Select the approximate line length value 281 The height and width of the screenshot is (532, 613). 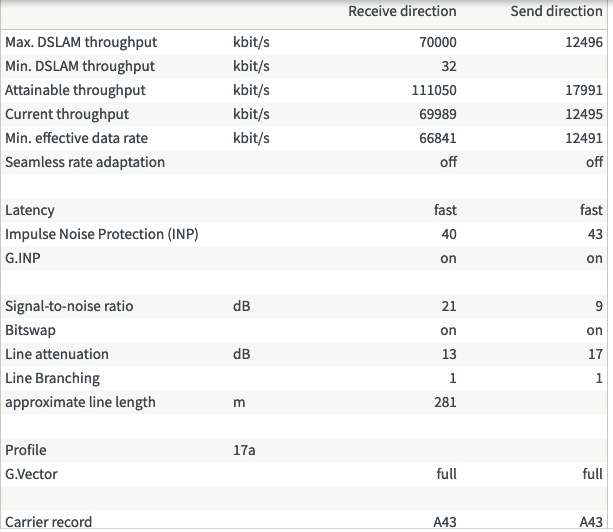pyautogui.click(x=445, y=402)
